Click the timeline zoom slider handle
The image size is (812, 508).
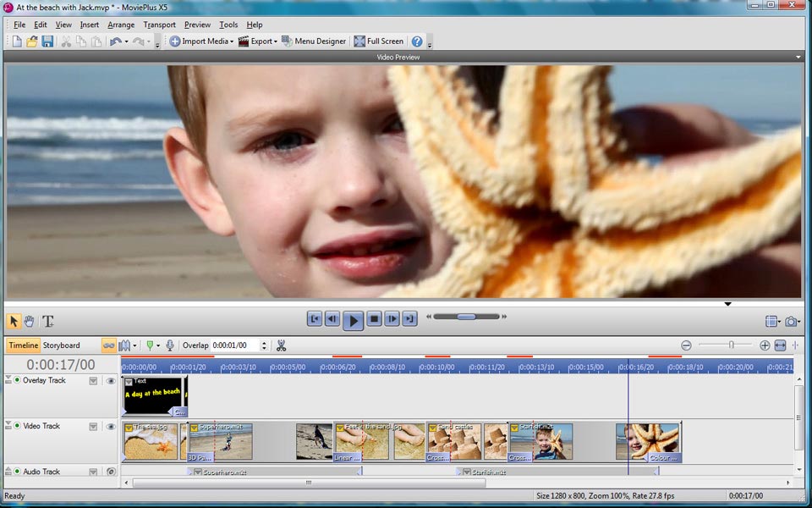[731, 345]
